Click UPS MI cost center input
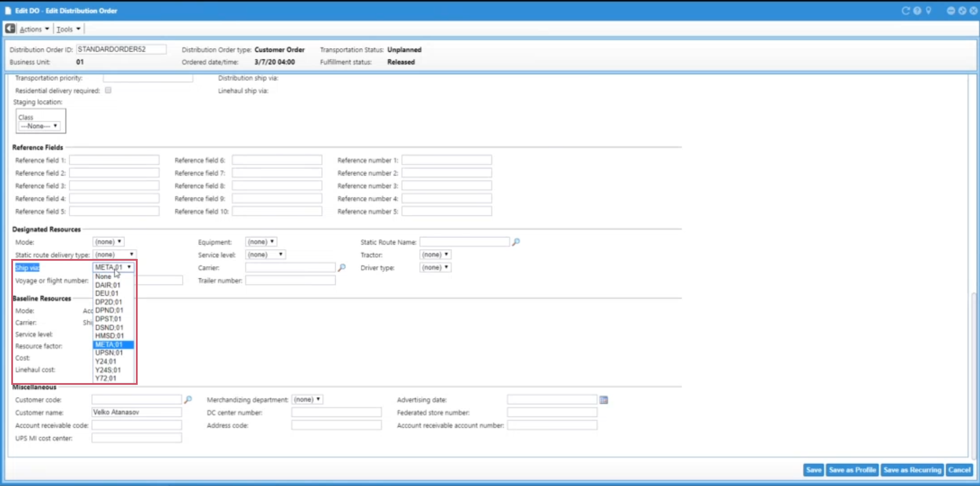The height and width of the screenshot is (486, 980). pos(137,438)
